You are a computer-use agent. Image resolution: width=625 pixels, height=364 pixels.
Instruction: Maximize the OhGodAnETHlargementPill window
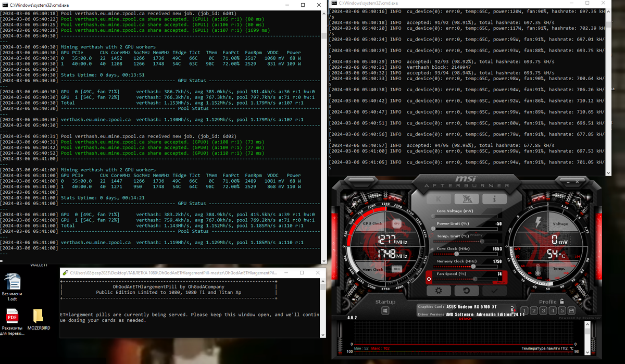(302, 272)
